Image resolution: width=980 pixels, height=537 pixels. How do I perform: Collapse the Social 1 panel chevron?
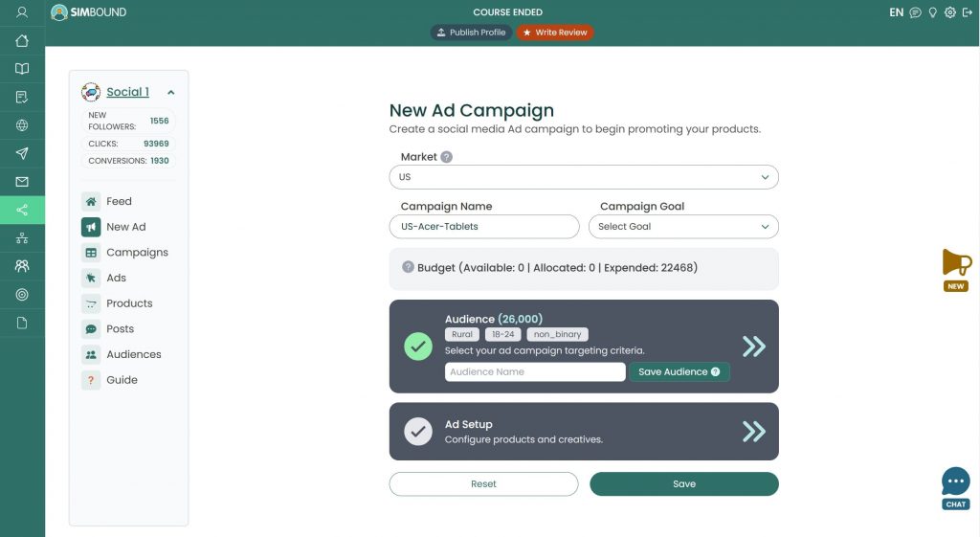[x=171, y=93]
